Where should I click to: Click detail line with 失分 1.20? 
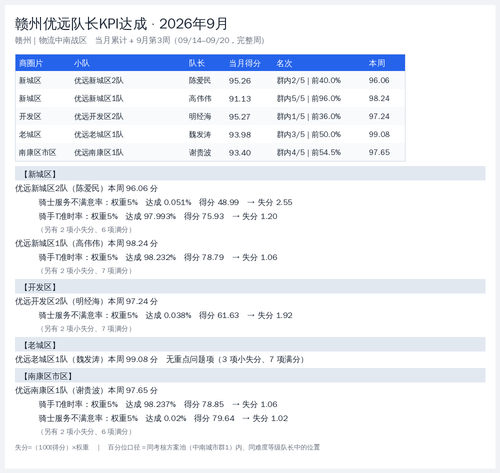pos(158,216)
